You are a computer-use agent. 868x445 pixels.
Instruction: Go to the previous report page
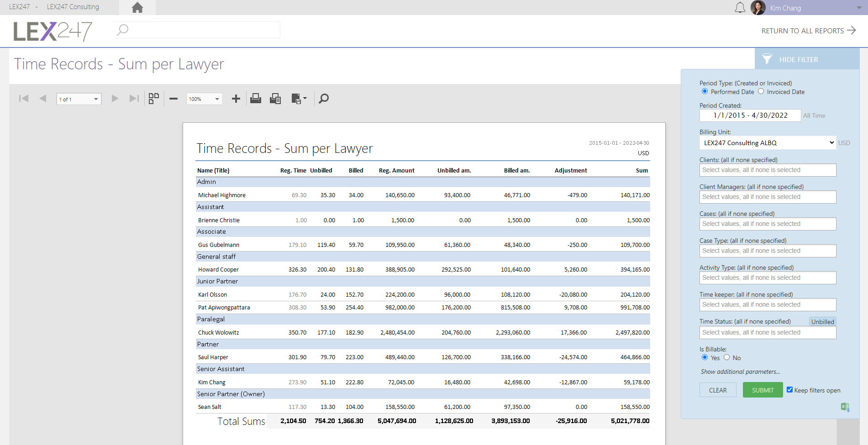[43, 99]
